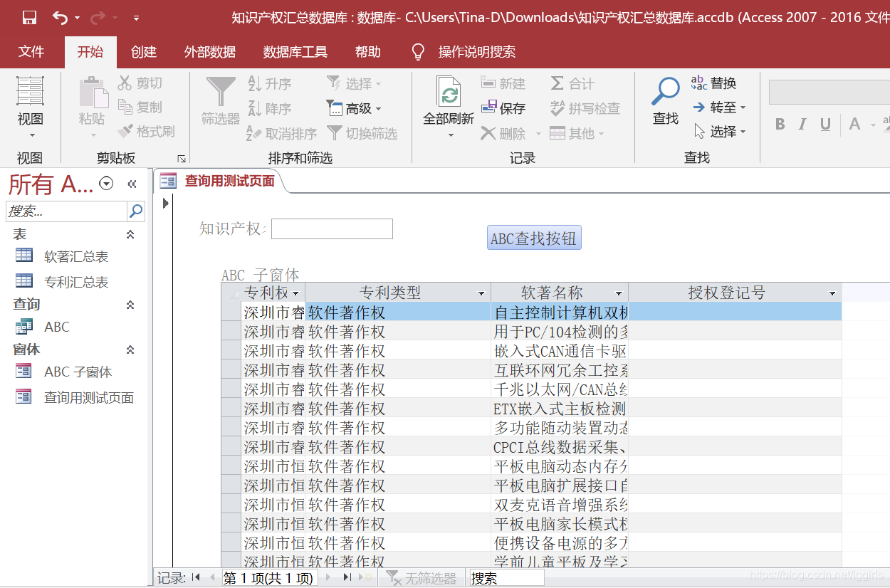
Task: Click 取消排序 to remove sort
Action: (282, 133)
